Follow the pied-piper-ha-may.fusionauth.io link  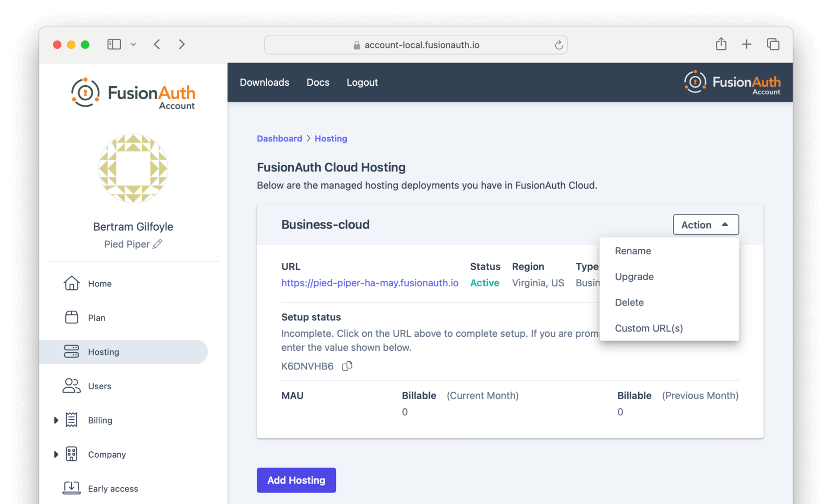pyautogui.click(x=370, y=283)
